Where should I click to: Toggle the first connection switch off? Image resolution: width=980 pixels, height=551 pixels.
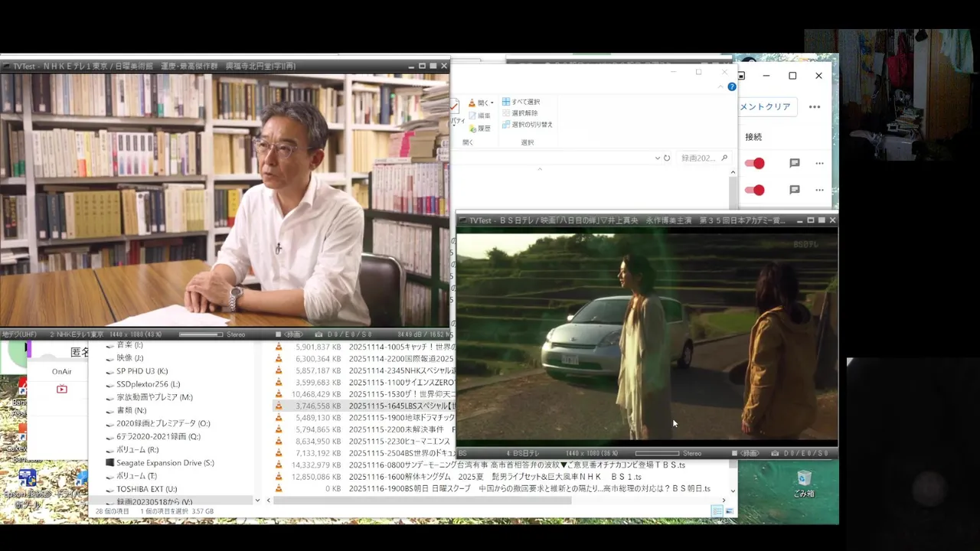(x=755, y=163)
